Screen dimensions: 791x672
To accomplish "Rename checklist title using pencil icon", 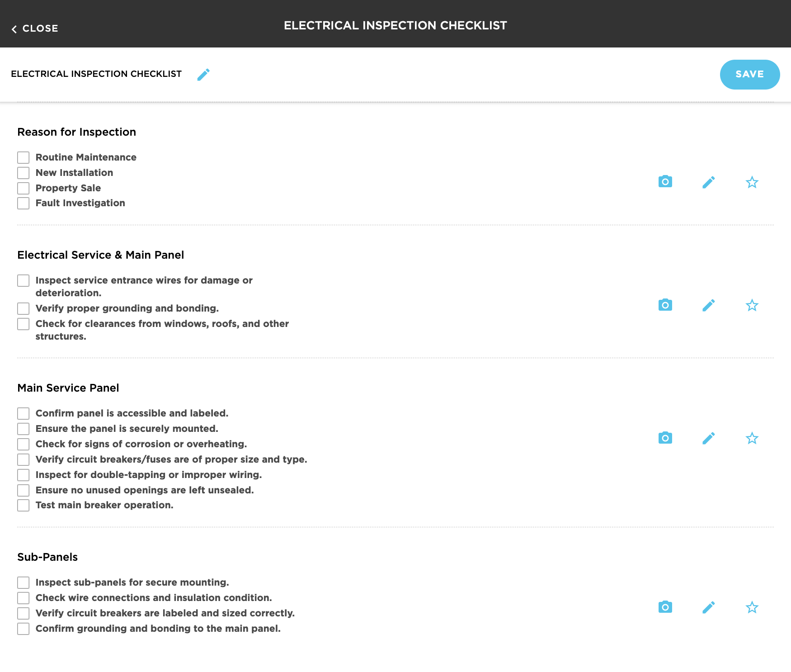I will point(203,75).
